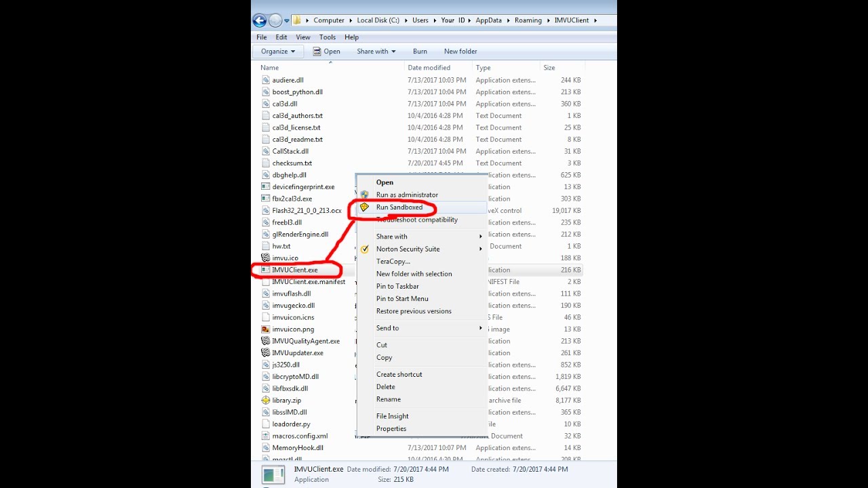Viewport: 868px width, 488px height.
Task: Click the Local Disk (C:) breadcrumb
Action: click(x=378, y=20)
